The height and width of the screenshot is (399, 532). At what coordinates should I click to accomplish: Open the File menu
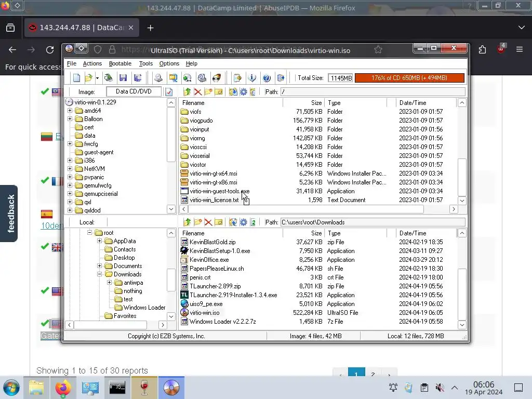click(72, 63)
